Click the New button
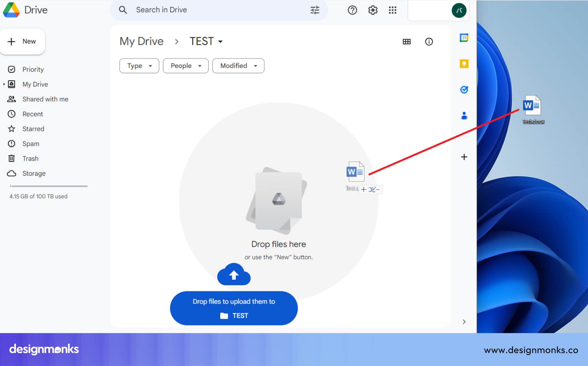This screenshot has height=366, width=588. coord(23,41)
